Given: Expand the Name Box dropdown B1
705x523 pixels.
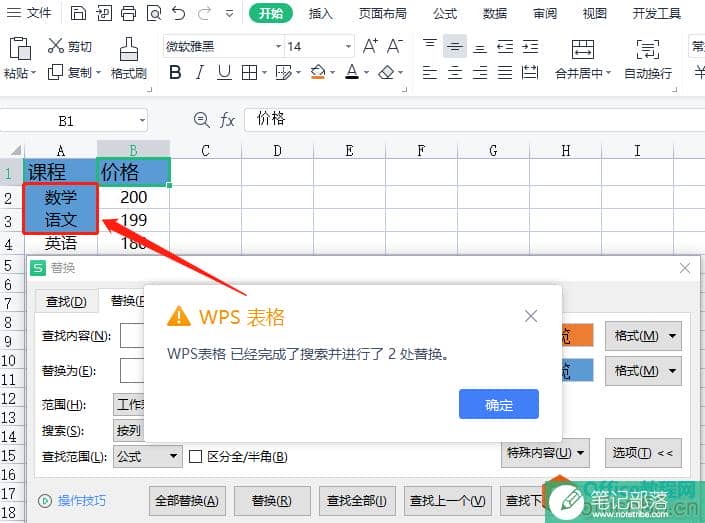Looking at the screenshot, I should (x=142, y=121).
